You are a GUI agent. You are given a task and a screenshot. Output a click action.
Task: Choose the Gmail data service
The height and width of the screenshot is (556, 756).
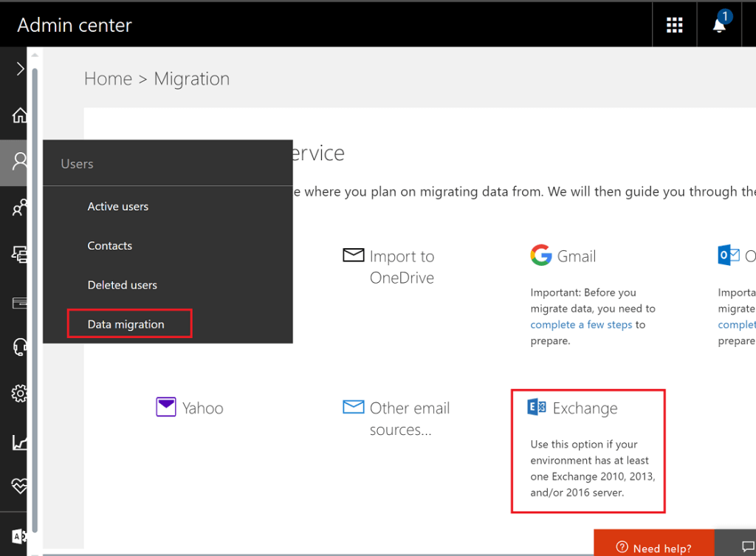click(x=576, y=256)
